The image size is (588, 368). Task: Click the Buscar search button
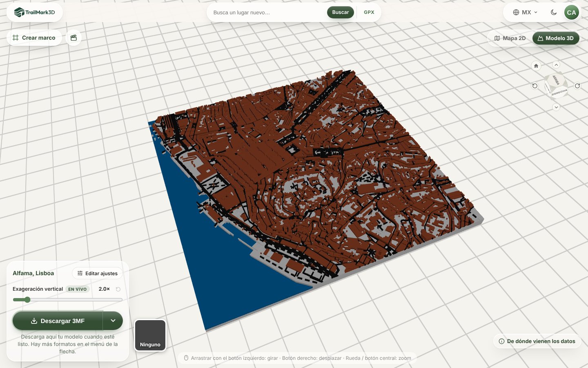pyautogui.click(x=341, y=12)
